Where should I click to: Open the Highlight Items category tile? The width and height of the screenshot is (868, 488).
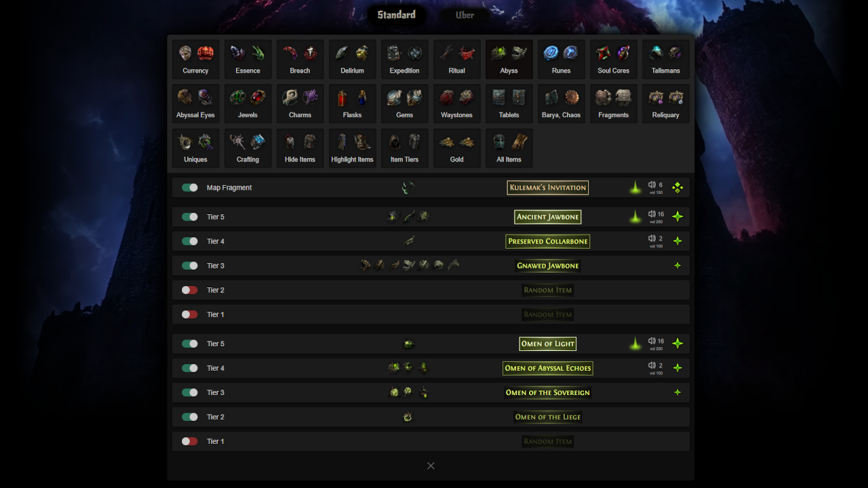pyautogui.click(x=352, y=148)
